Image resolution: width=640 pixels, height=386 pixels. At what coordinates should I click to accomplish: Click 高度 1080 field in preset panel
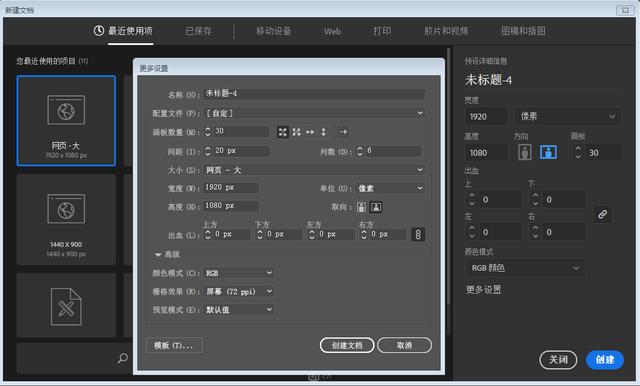[x=486, y=153]
